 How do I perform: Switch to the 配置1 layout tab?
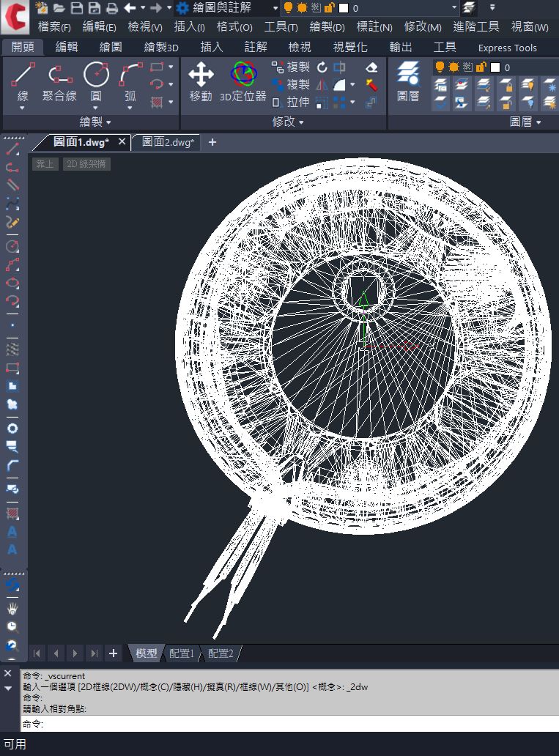coord(182,653)
